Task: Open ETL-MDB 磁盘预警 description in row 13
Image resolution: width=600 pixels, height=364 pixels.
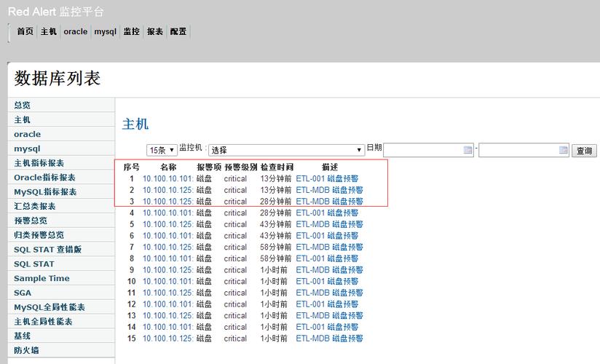Action: click(329, 316)
